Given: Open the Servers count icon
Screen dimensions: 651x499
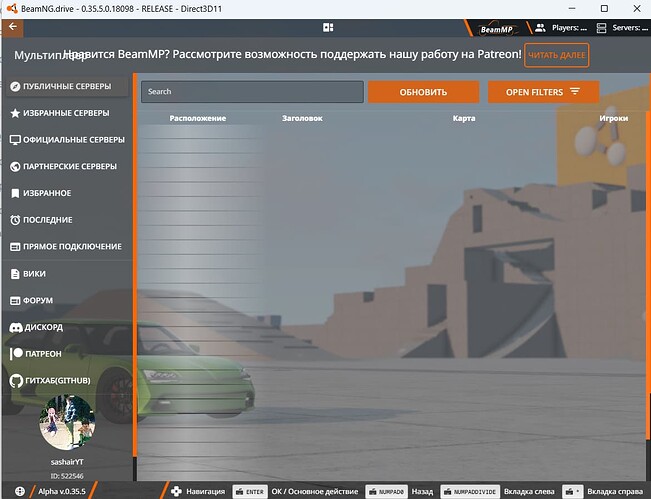Looking at the screenshot, I should pos(601,28).
